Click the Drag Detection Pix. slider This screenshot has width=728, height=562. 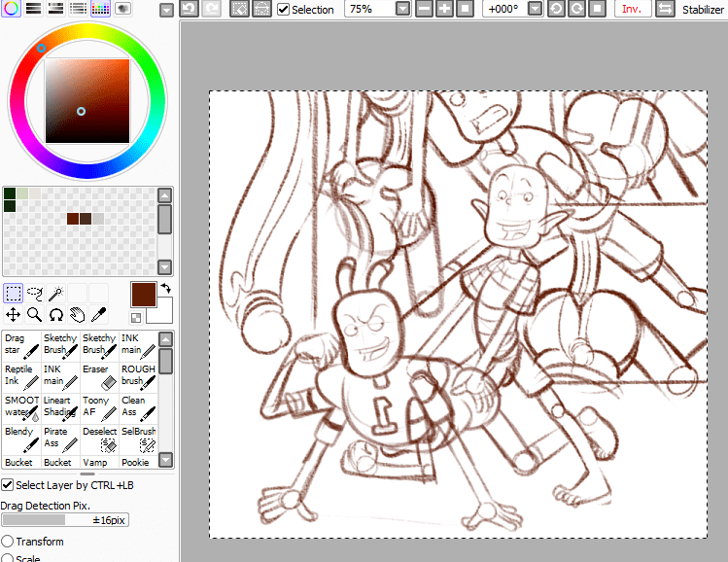click(65, 520)
